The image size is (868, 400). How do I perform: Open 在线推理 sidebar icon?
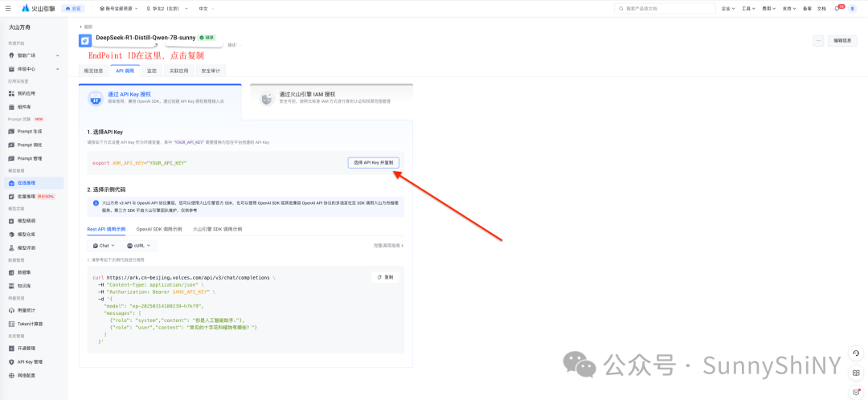click(x=11, y=183)
